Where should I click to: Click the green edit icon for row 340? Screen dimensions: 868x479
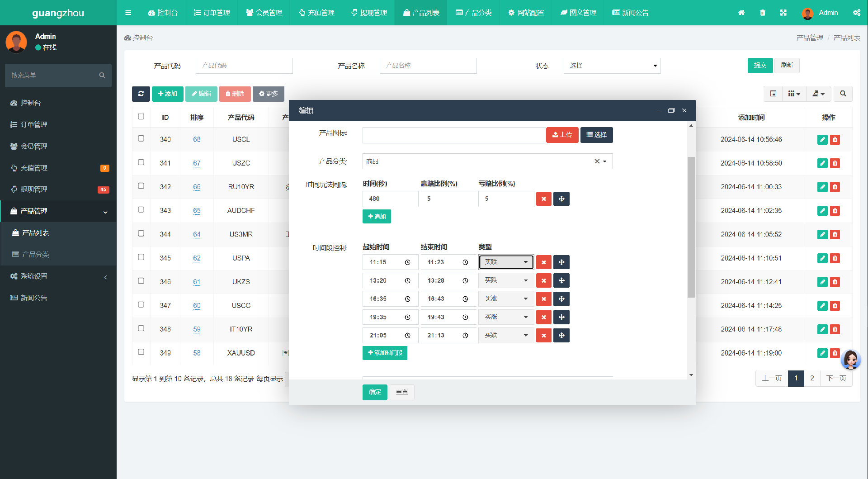click(822, 140)
